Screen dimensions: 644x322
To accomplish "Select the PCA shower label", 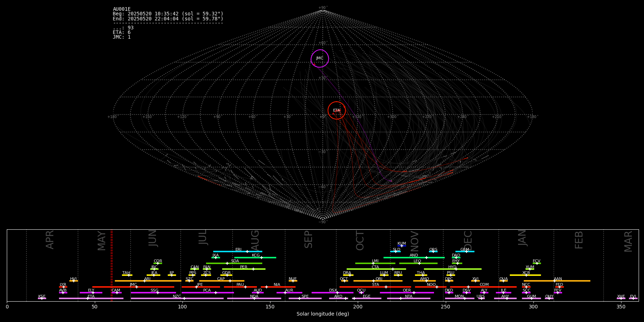I will pyautogui.click(x=207, y=291).
